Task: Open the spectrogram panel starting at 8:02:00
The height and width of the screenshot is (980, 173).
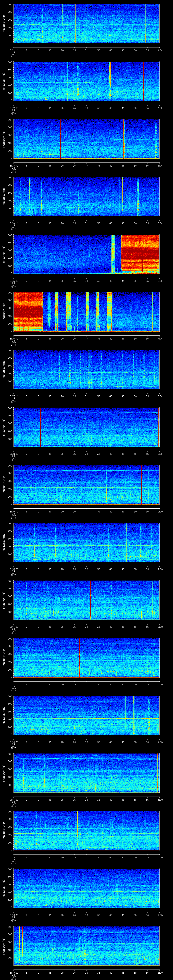Action: 87,81
